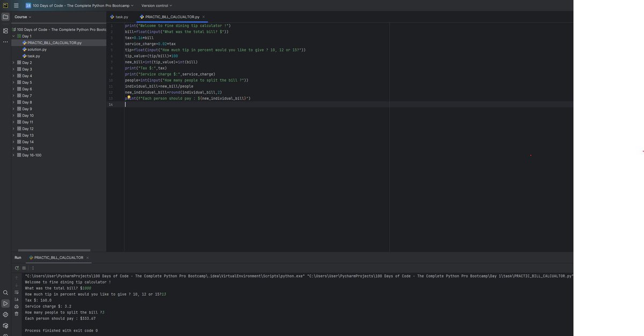Toggle scroll to end in console

tap(17, 300)
